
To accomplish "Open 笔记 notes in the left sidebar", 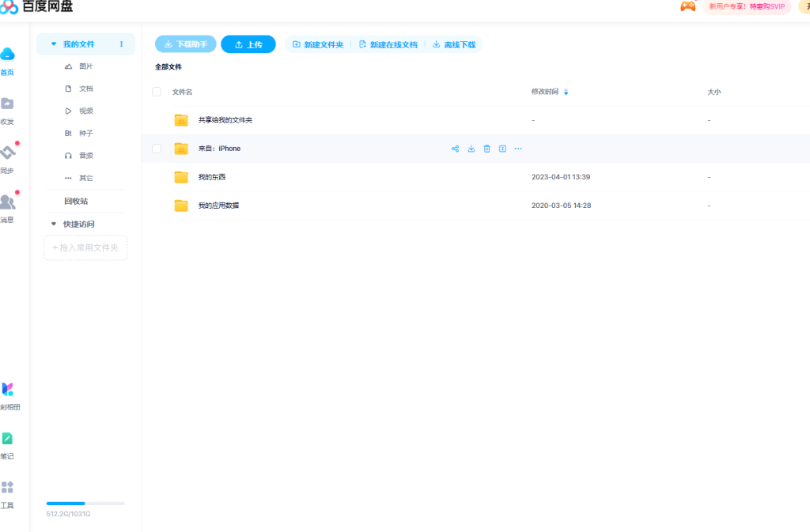I will click(x=7, y=444).
